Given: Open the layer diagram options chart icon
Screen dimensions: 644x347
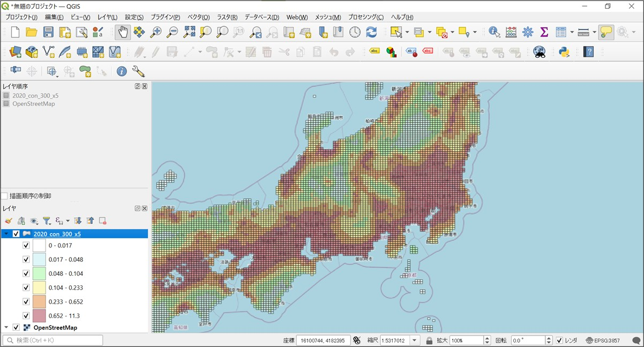Looking at the screenshot, I should (391, 52).
